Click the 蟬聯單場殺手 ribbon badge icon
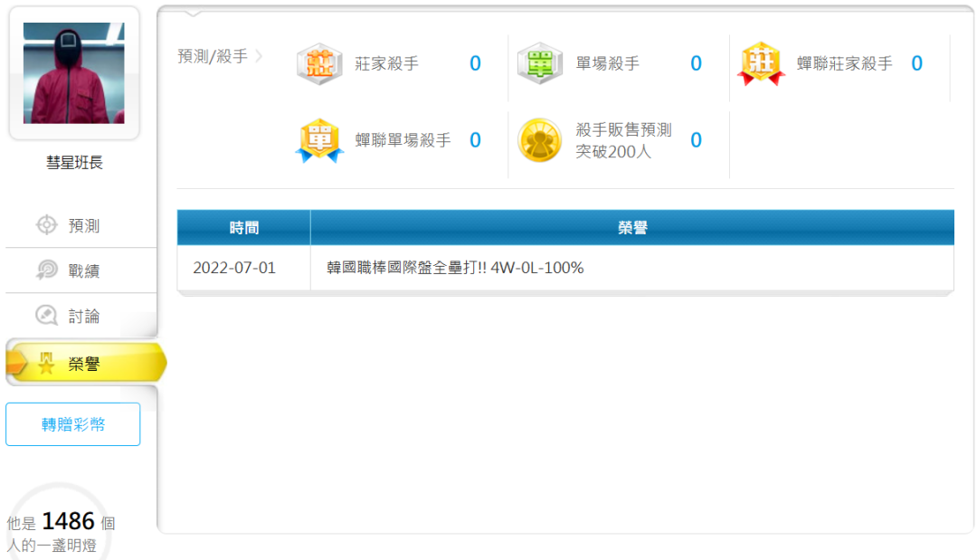The width and height of the screenshot is (977, 560). (x=319, y=140)
